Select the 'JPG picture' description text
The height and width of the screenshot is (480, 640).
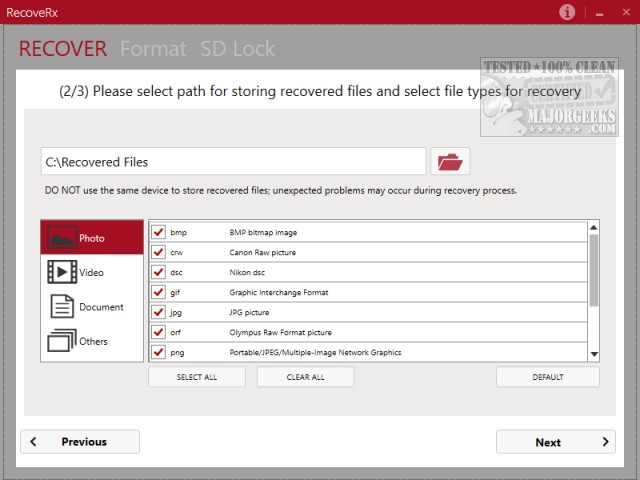tap(249, 312)
